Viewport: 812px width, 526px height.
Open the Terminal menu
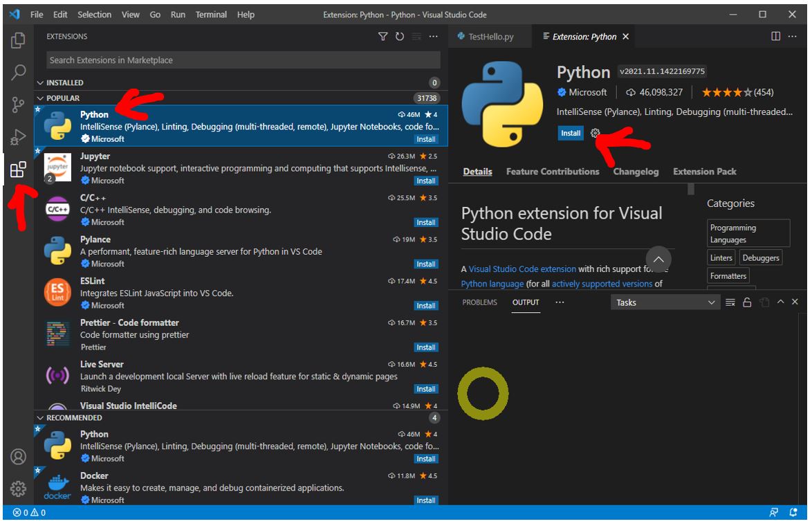pos(211,15)
